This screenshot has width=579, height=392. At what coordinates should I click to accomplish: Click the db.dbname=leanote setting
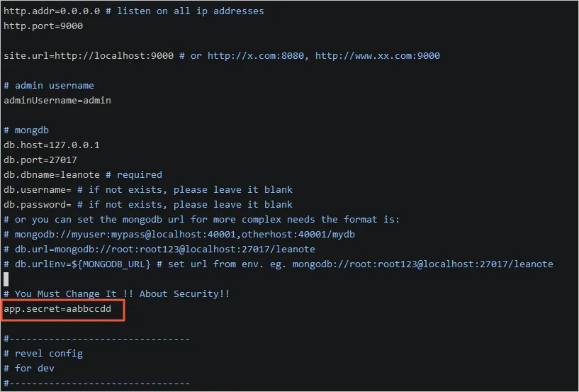tap(52, 175)
